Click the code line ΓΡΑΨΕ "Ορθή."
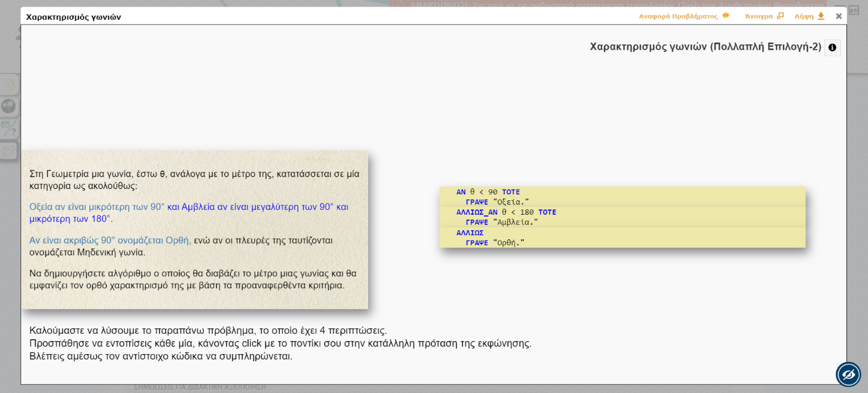This screenshot has height=393, width=868. click(494, 243)
